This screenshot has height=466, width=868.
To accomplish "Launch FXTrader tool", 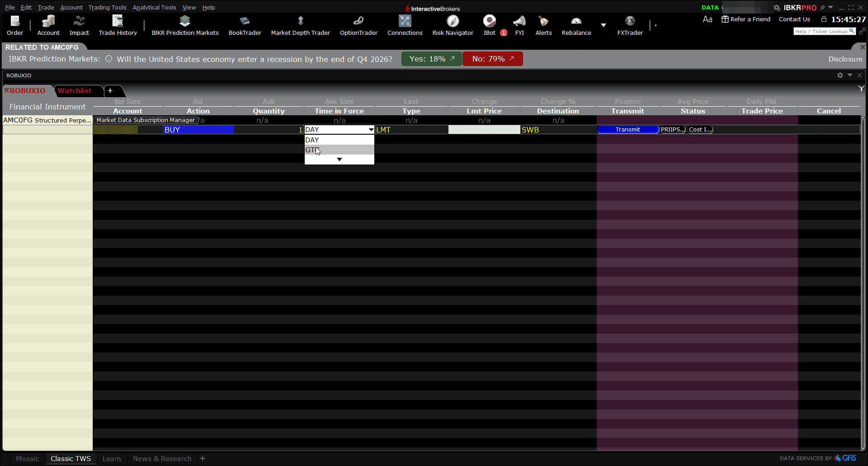I will point(630,25).
